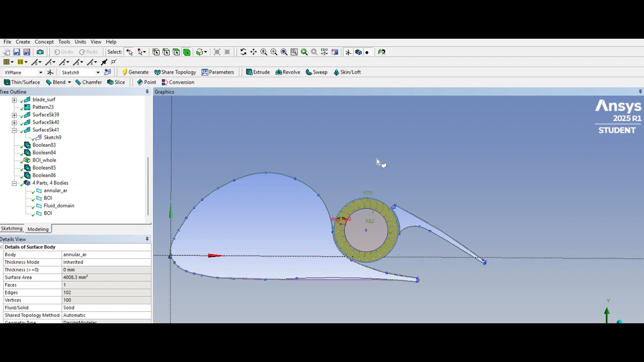This screenshot has height=362, width=644.
Task: Click the Skin/Loft tool
Action: pos(347,72)
